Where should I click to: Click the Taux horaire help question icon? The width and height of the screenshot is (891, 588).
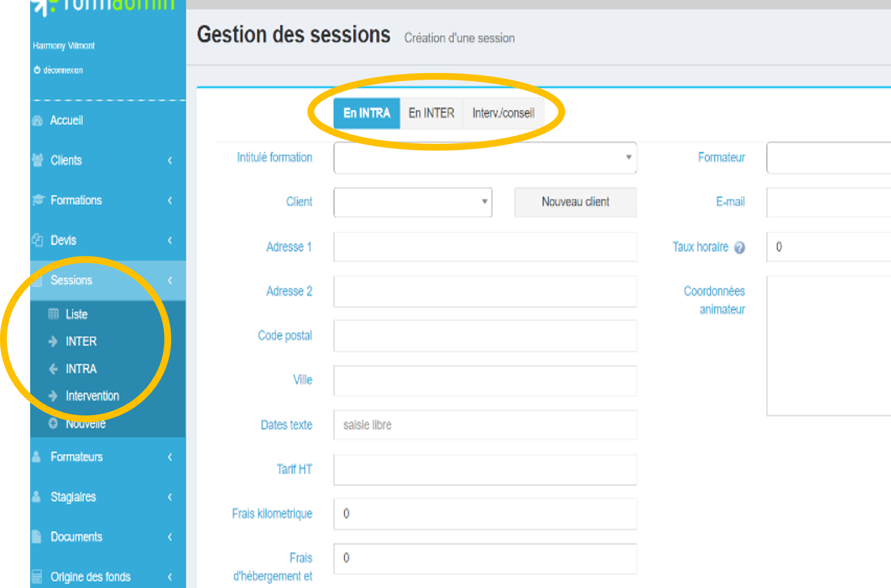click(x=739, y=248)
